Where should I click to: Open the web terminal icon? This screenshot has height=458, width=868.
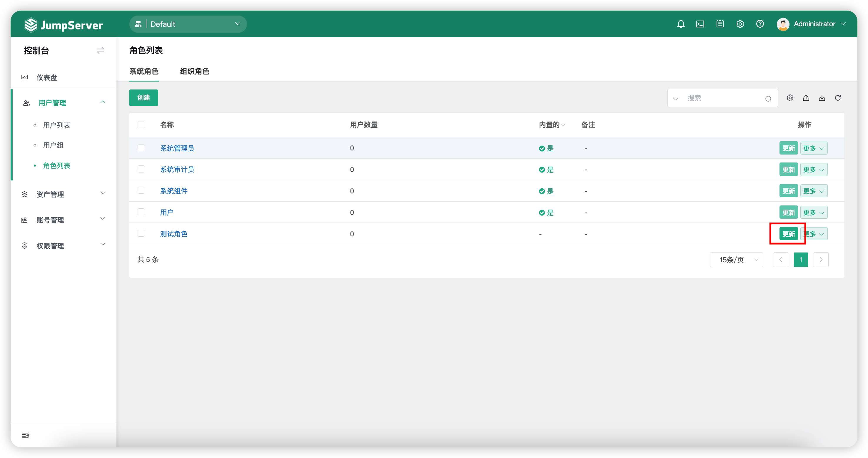tap(700, 24)
